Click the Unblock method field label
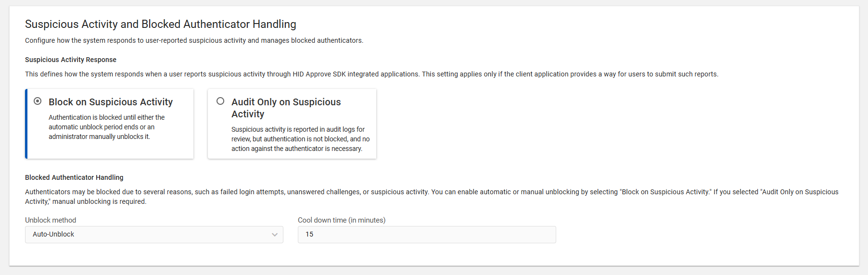 coord(51,220)
